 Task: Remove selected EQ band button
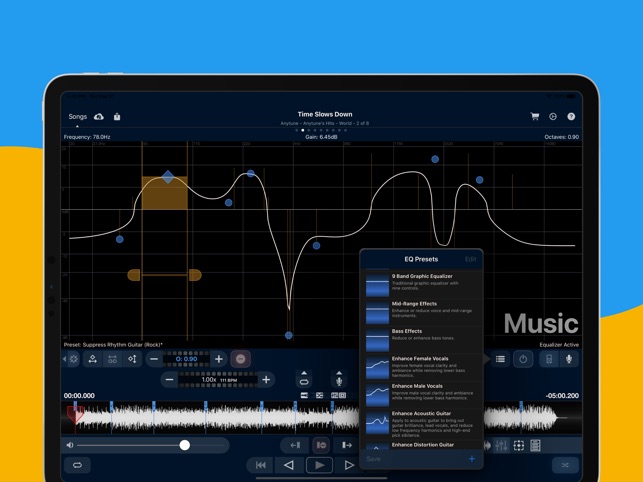(241, 359)
